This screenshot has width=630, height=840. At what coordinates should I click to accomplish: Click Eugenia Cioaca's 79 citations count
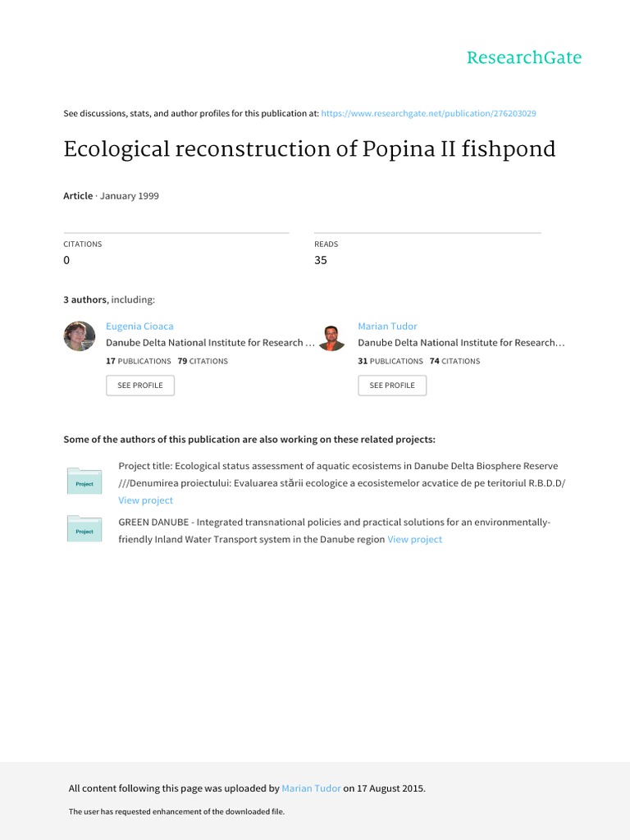(x=203, y=361)
